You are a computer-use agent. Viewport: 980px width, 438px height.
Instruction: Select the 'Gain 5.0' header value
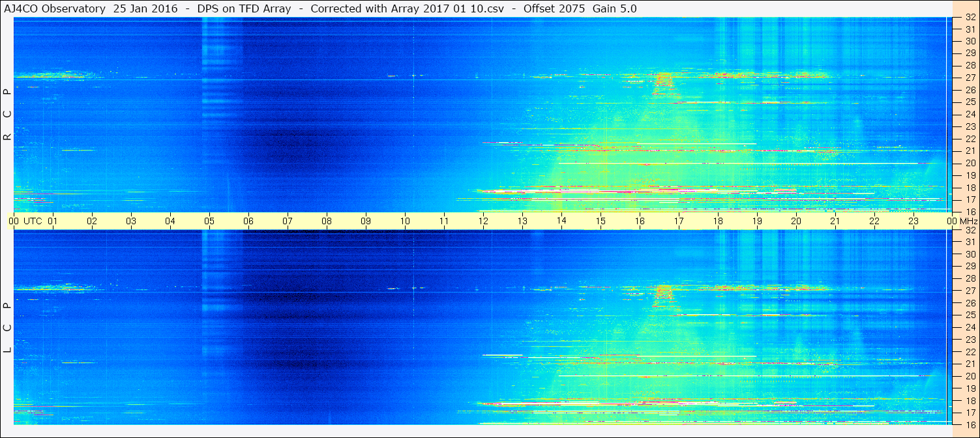tap(615, 8)
